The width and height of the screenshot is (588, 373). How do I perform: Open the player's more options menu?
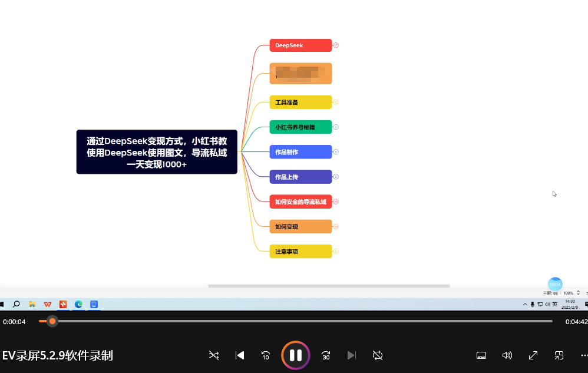[584, 355]
